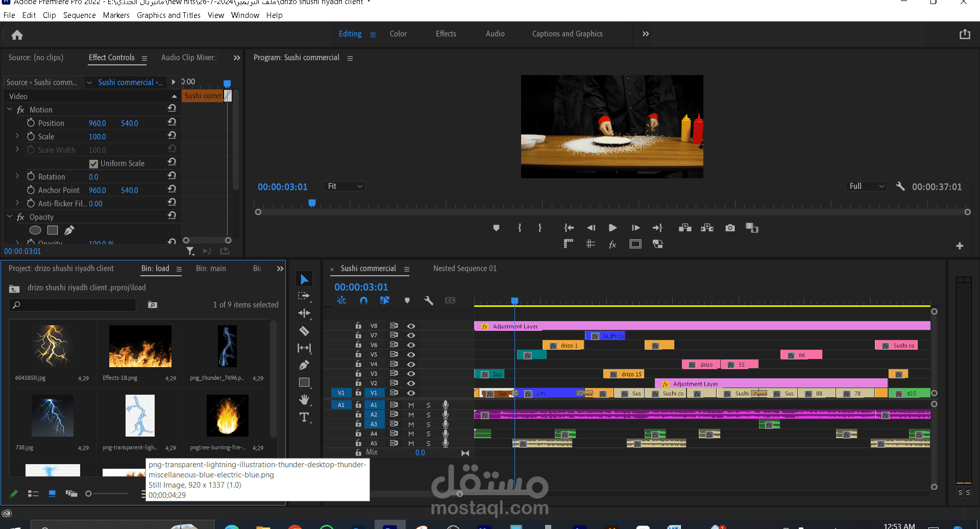Click the Export Frame camera icon
The image size is (980, 529).
point(730,228)
